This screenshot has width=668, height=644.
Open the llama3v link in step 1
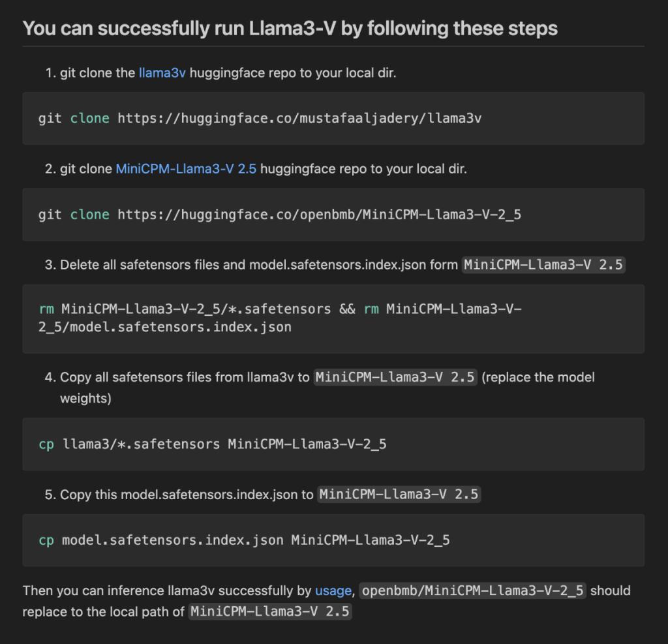click(x=162, y=72)
